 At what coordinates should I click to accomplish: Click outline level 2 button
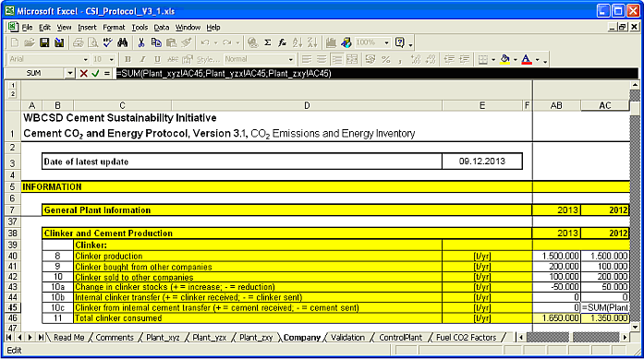13,94
